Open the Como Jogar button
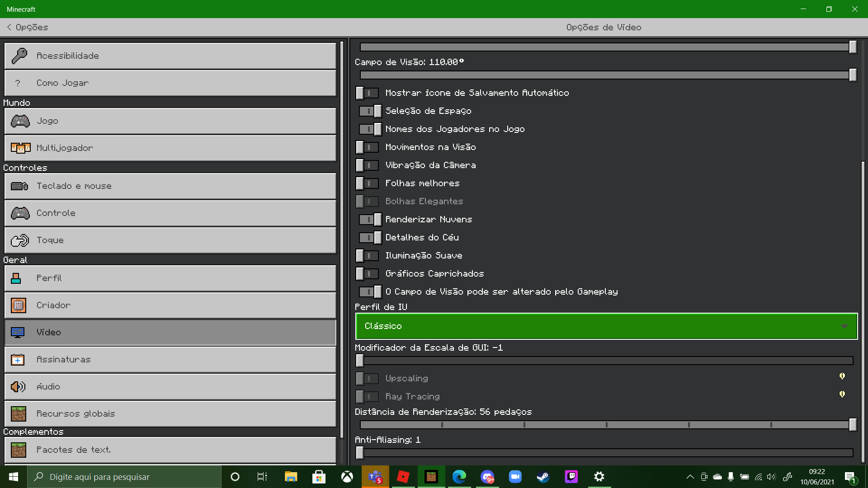The height and width of the screenshot is (488, 868). [x=170, y=83]
